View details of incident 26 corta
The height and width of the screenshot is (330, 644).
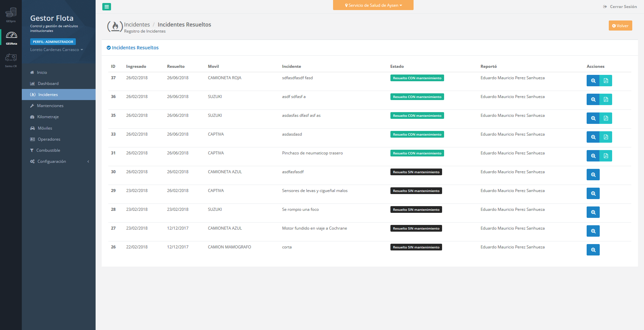593,250
